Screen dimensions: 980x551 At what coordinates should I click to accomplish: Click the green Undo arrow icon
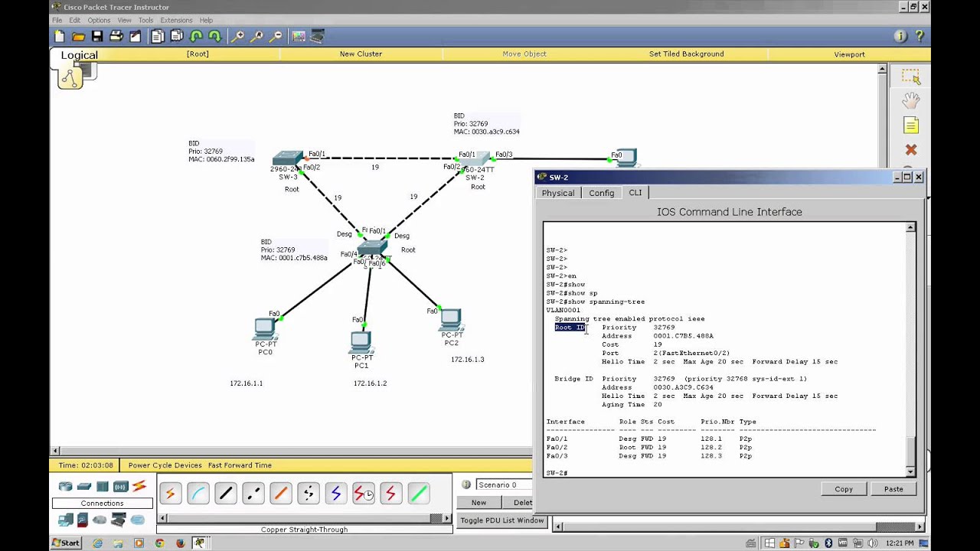(x=196, y=36)
